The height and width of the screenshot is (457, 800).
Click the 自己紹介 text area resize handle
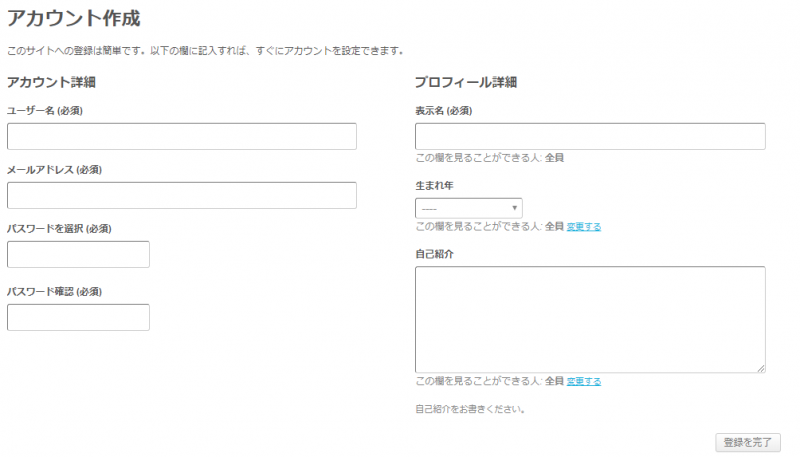click(x=761, y=369)
